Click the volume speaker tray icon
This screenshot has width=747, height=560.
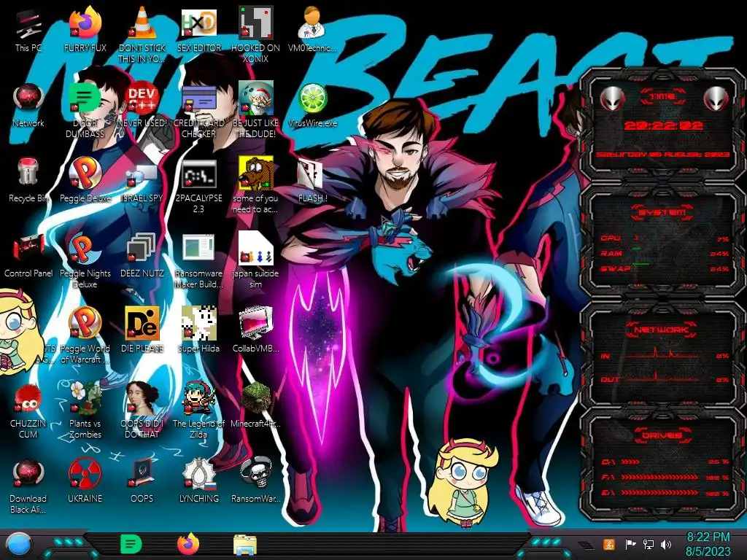click(x=666, y=544)
